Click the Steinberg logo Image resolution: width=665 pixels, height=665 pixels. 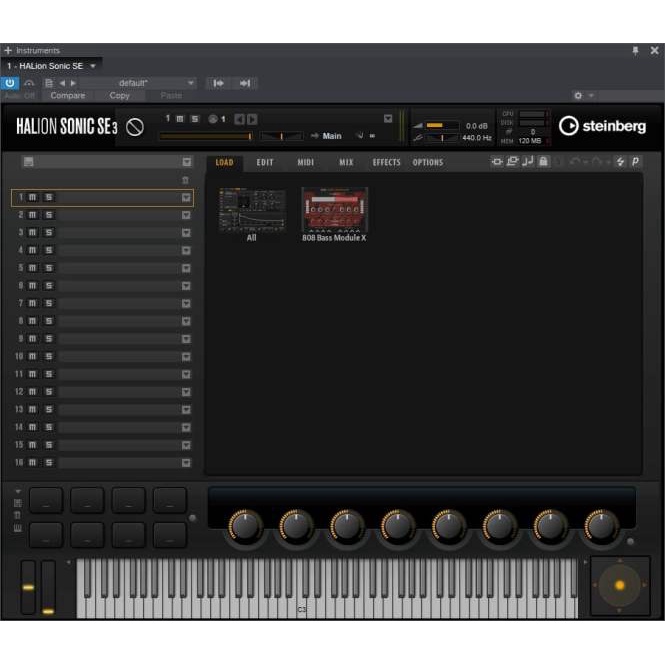pos(602,126)
